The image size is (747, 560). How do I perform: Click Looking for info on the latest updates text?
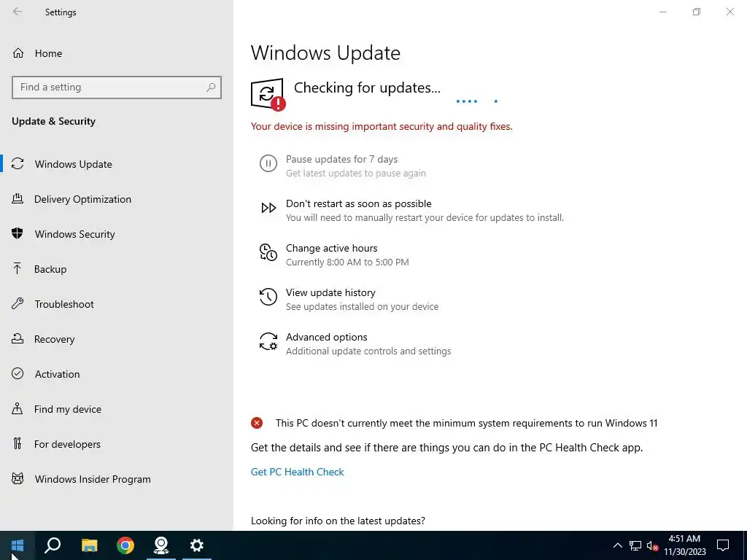[x=338, y=521]
